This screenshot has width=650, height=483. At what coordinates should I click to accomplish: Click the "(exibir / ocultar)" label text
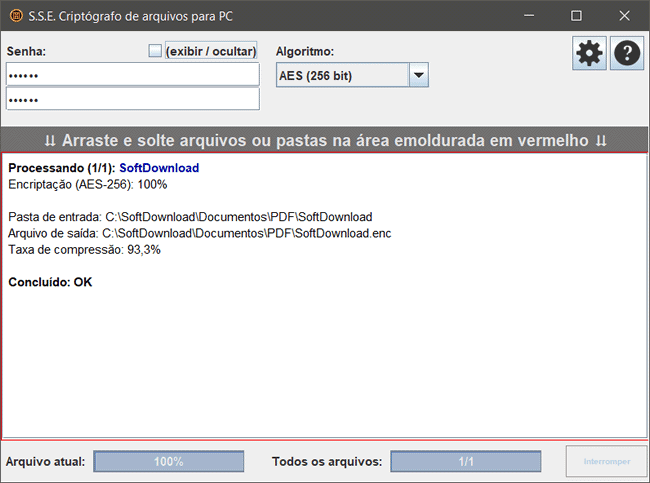coord(211,51)
